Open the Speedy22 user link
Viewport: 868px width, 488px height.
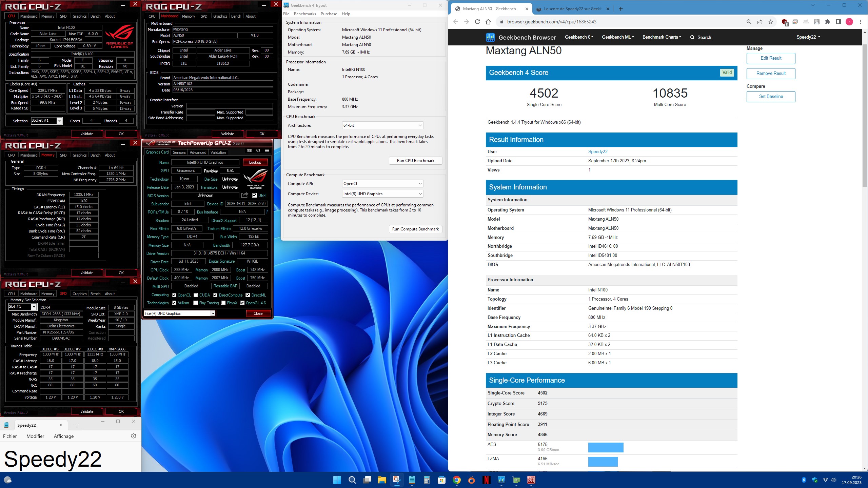tap(598, 152)
